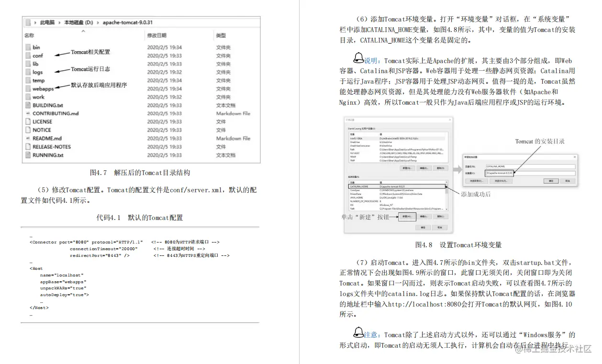The image size is (602, 364).
Task: Sort by the 类型 column header
Action: [221, 35]
